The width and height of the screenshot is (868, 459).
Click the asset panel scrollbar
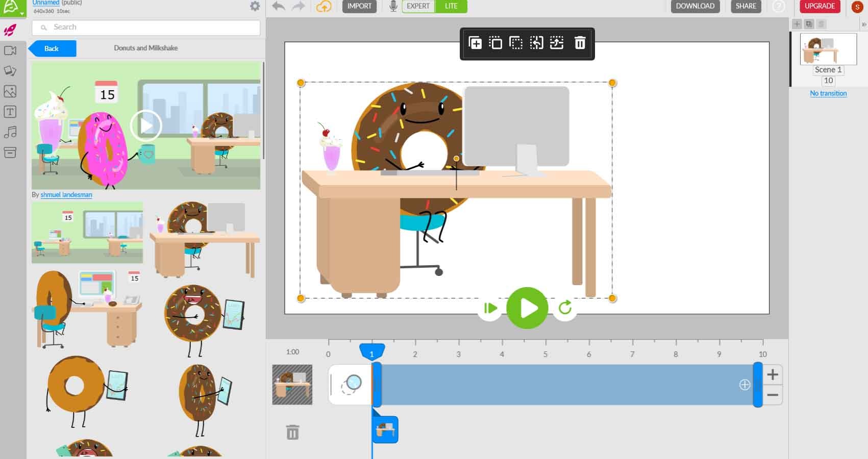click(x=263, y=111)
